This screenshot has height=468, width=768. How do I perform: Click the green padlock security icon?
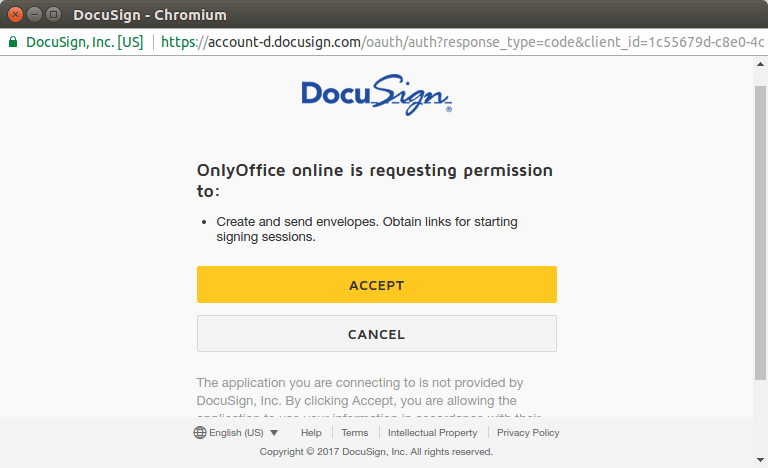13,42
